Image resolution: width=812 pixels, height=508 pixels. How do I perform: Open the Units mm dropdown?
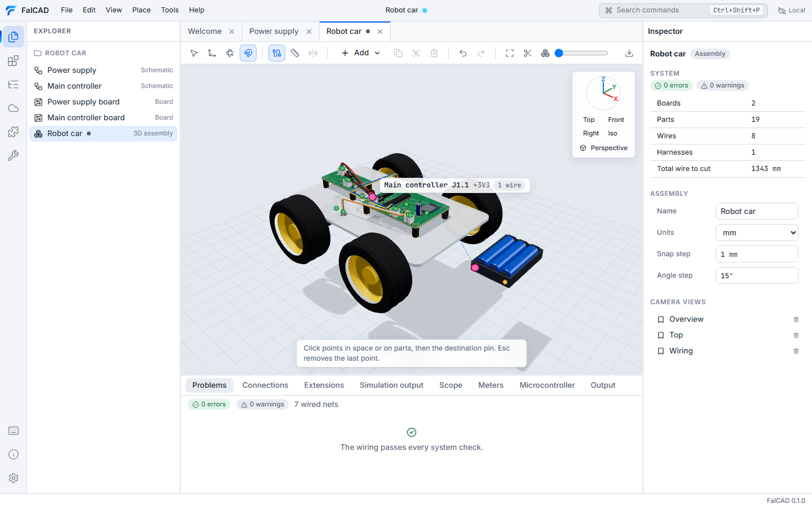[x=757, y=233]
